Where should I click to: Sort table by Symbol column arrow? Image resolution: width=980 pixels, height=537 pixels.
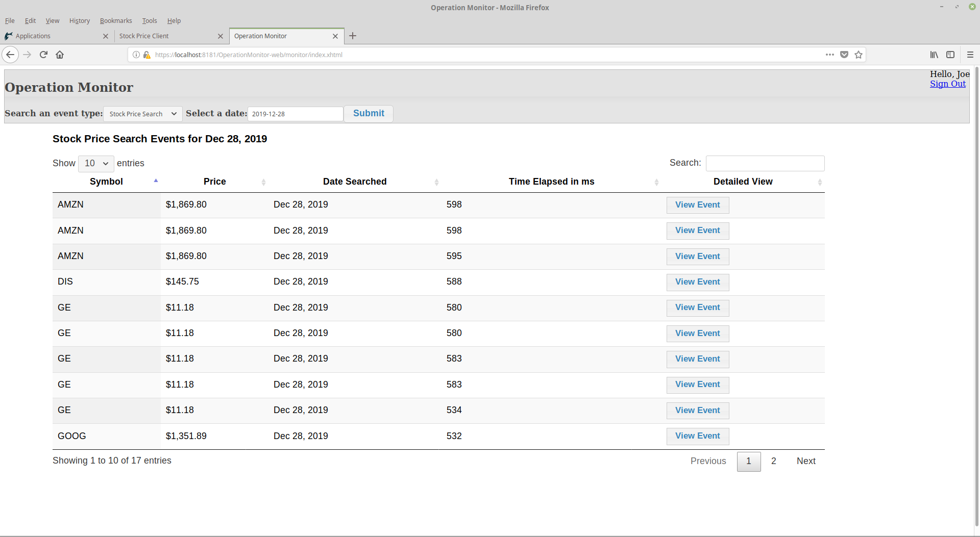(x=156, y=181)
